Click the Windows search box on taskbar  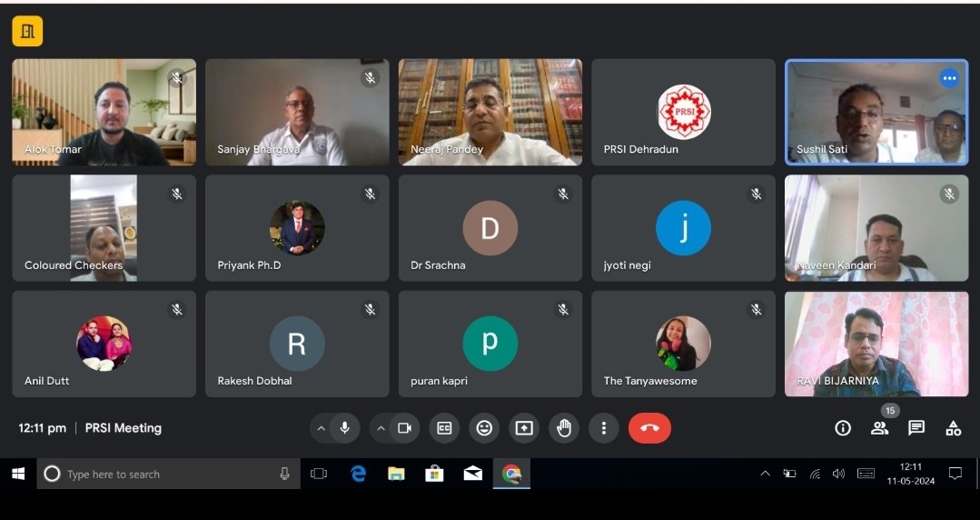[168, 474]
